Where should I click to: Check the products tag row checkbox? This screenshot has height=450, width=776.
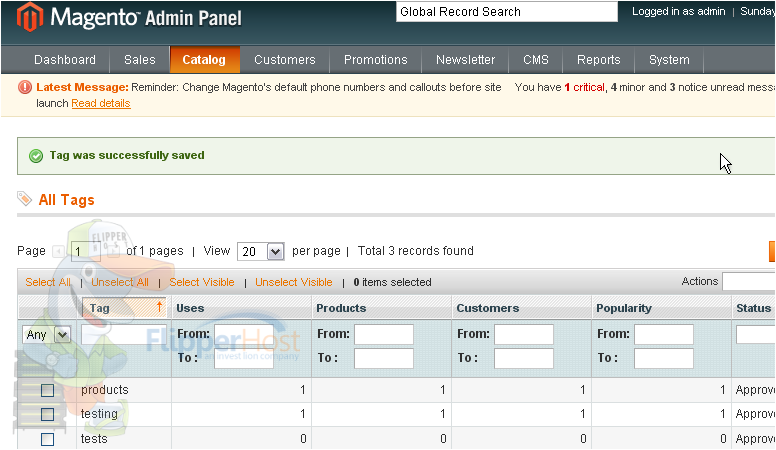pos(48,390)
